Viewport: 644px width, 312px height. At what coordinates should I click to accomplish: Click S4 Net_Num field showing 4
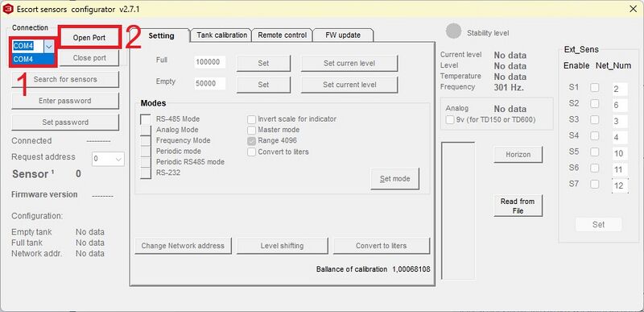[x=620, y=137]
